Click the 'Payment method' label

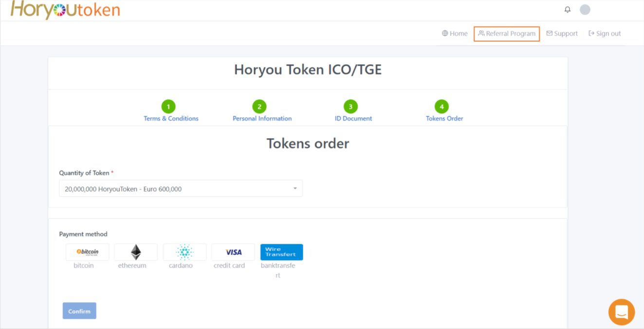[83, 234]
